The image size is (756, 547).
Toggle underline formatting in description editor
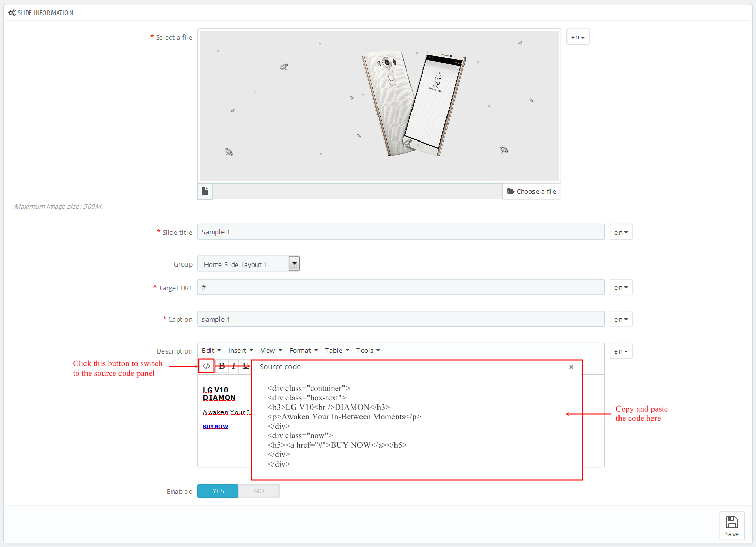246,366
